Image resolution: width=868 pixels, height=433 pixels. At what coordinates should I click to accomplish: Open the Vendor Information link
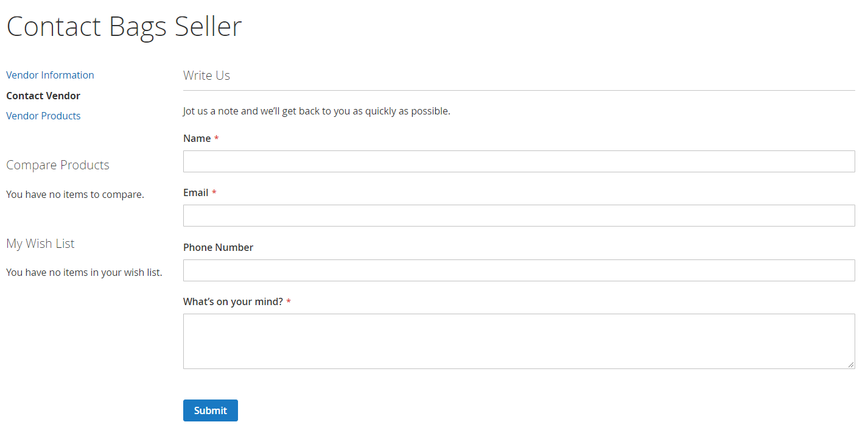50,75
